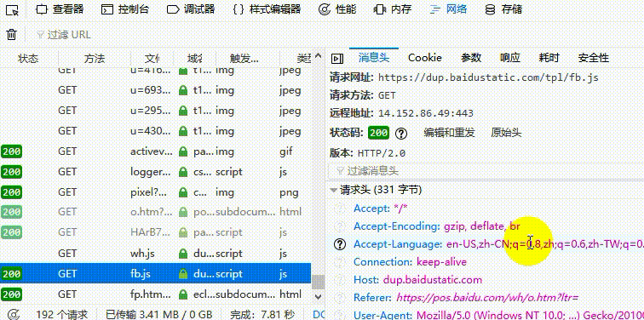The width and height of the screenshot is (644, 320).
Task: Open the 内存 memory tab
Action: tap(393, 9)
